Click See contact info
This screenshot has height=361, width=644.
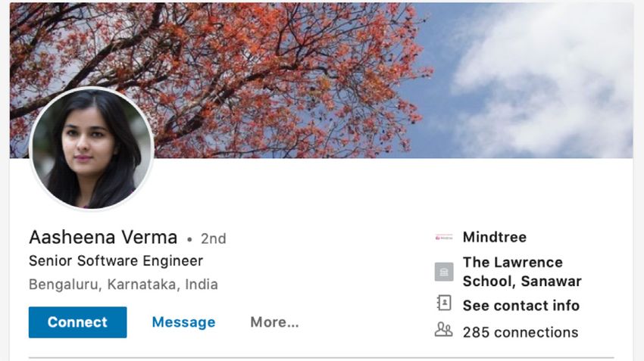521,306
